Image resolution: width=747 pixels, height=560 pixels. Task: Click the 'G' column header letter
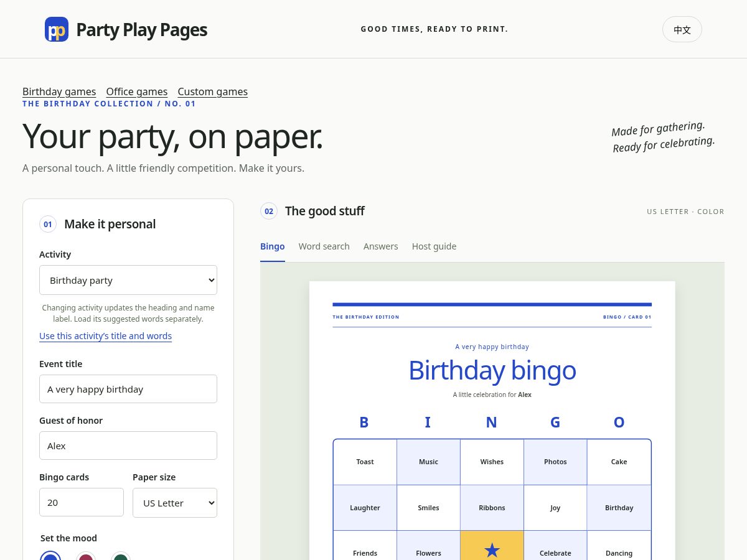tap(555, 422)
